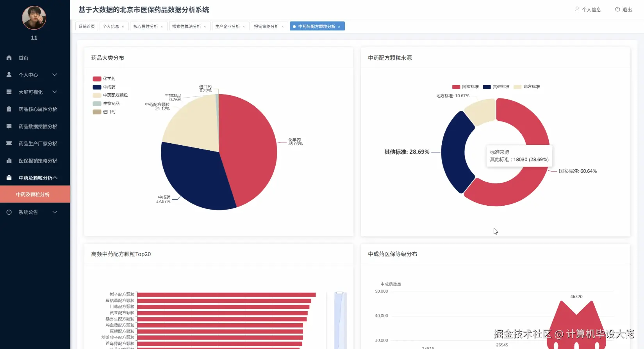Click the 中药及颗粒分析 briefcase icon
This screenshot has height=349, width=644.
pos(9,178)
